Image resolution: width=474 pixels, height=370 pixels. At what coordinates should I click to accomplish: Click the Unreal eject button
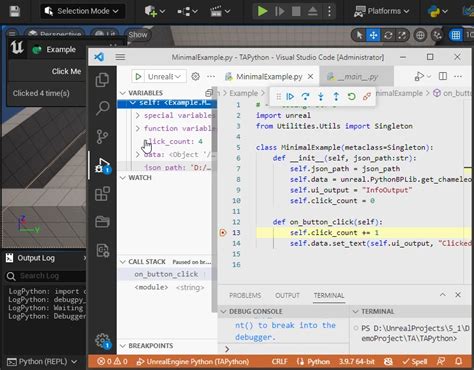click(x=312, y=11)
